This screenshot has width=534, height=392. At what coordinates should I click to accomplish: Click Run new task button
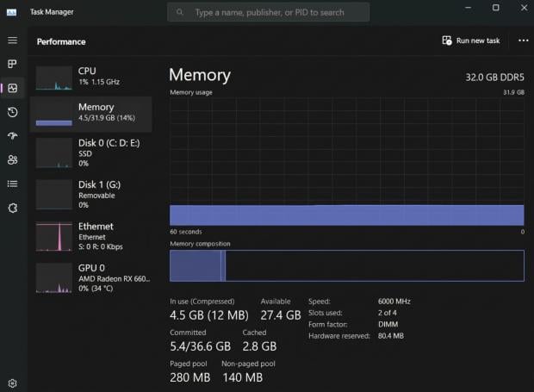[x=471, y=40]
